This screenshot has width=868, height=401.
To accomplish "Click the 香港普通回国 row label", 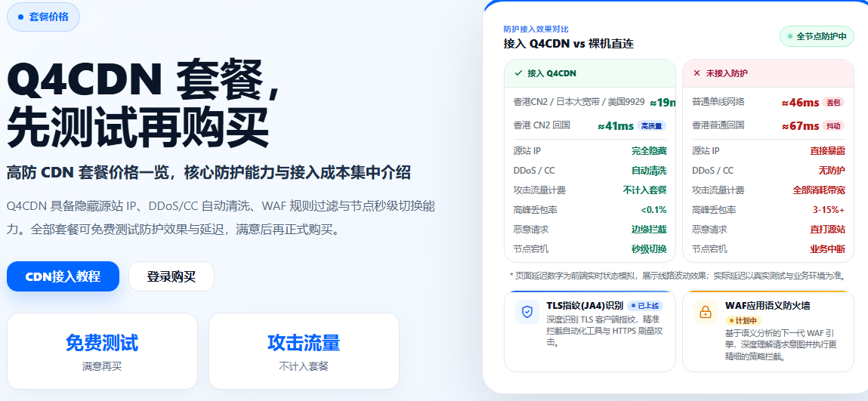I will coord(718,125).
